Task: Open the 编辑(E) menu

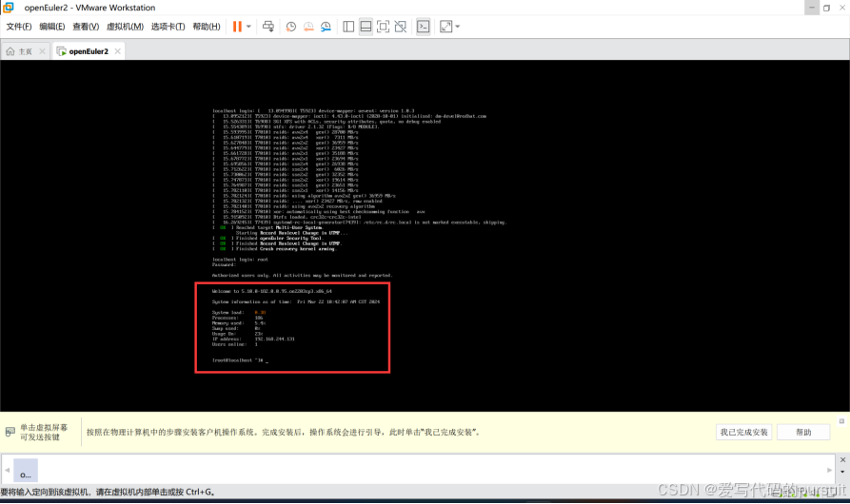Action: coord(52,27)
